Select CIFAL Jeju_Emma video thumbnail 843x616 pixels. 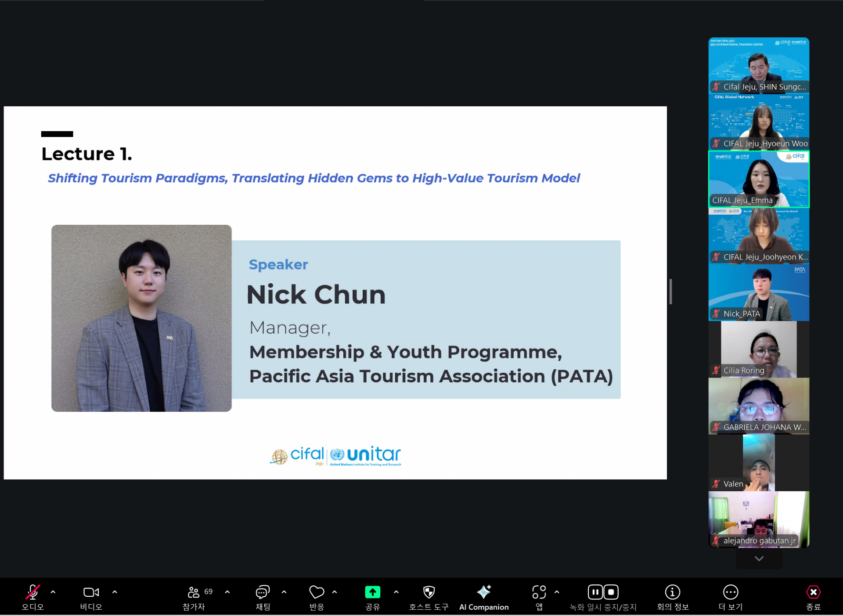pyautogui.click(x=759, y=179)
